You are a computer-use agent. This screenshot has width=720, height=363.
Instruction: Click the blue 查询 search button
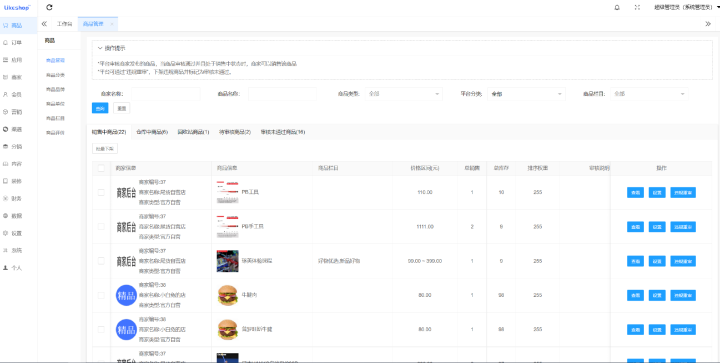point(100,108)
